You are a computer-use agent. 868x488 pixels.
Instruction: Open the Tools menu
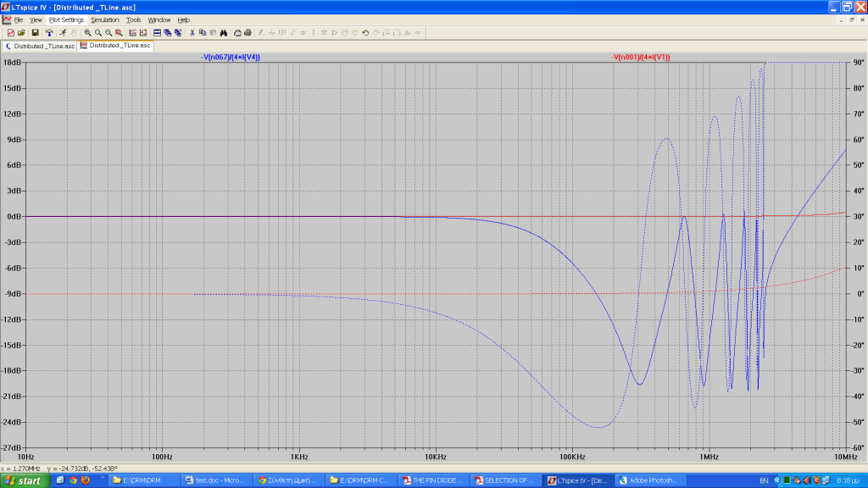(x=134, y=19)
